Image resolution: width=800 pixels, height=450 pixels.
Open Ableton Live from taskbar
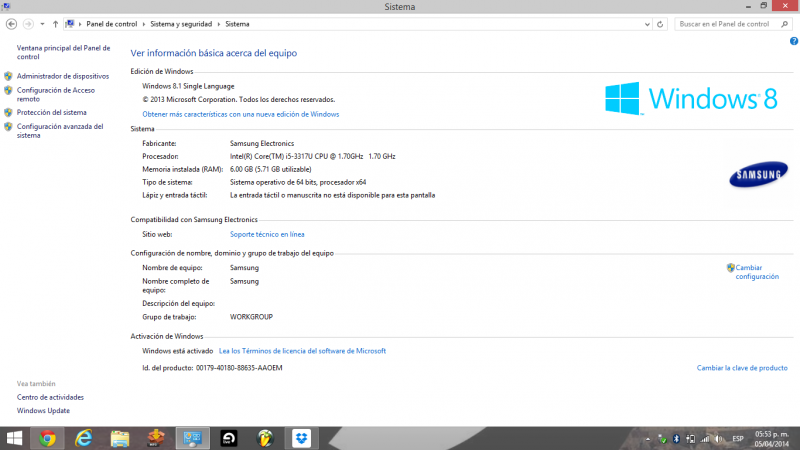[229, 438]
